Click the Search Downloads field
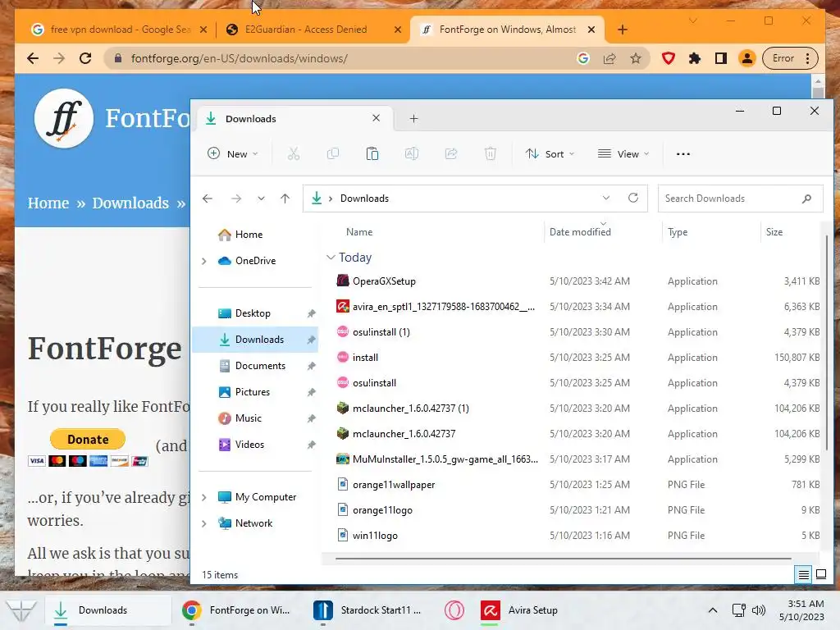Screen dimensions: 840x630 741,199
